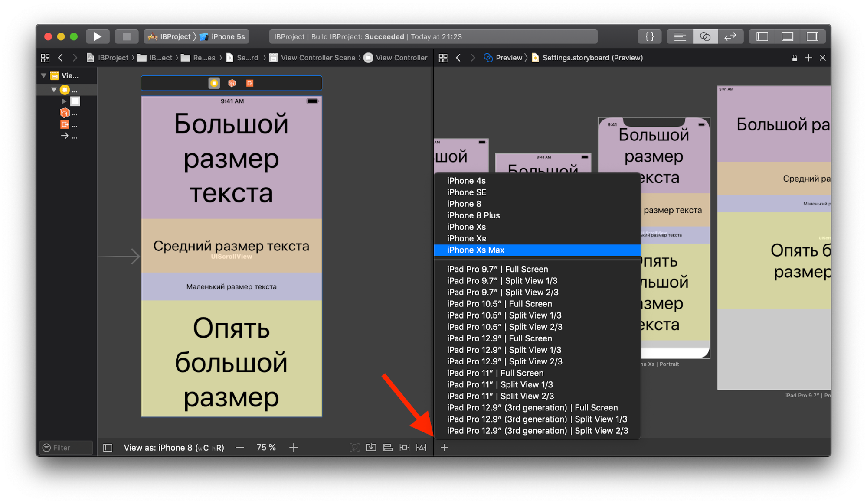Screen dimensions: 867x504
Task: Click Resolve Auto Layout Issues button
Action: pyautogui.click(x=421, y=447)
